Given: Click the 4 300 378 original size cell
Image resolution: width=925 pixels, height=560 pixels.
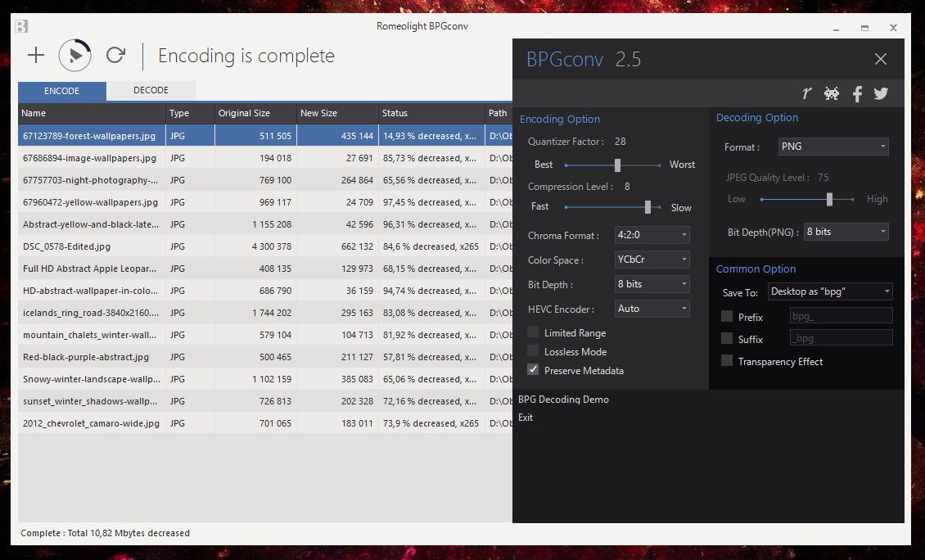Looking at the screenshot, I should coord(255,246).
